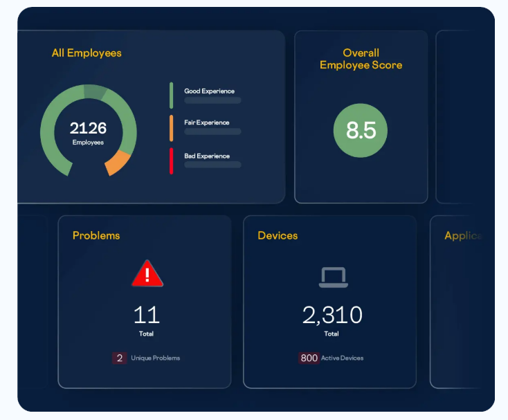
Task: Click the Bad Experience label
Action: coord(207,156)
